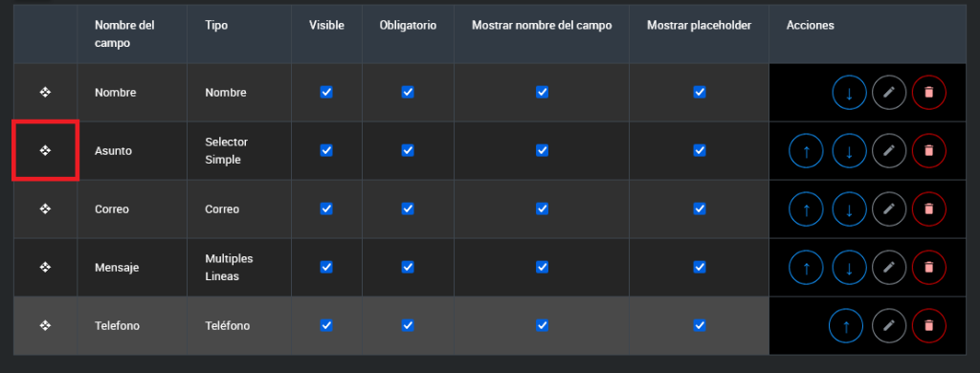Click the Tipo column header

tap(216, 26)
